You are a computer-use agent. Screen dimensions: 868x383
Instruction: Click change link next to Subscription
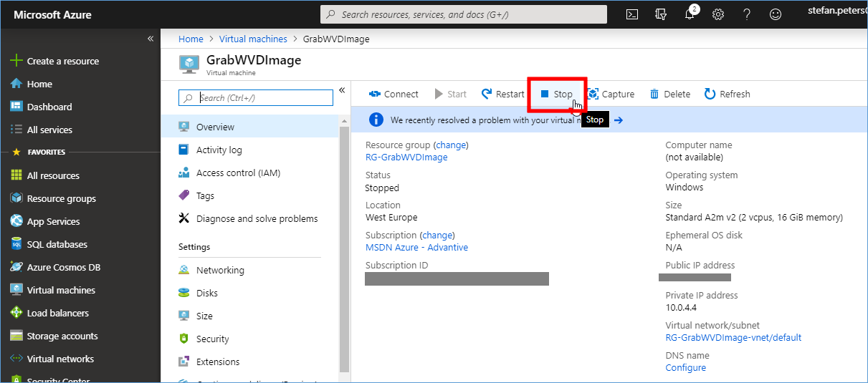438,235
